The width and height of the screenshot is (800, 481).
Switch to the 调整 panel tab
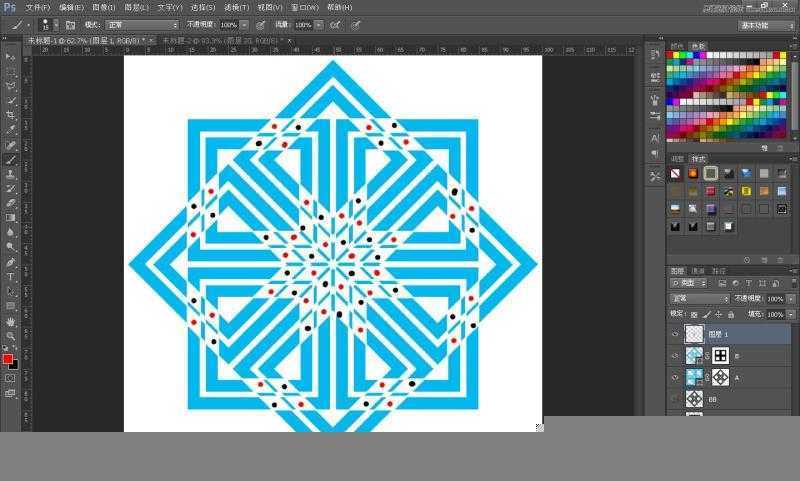tap(677, 159)
